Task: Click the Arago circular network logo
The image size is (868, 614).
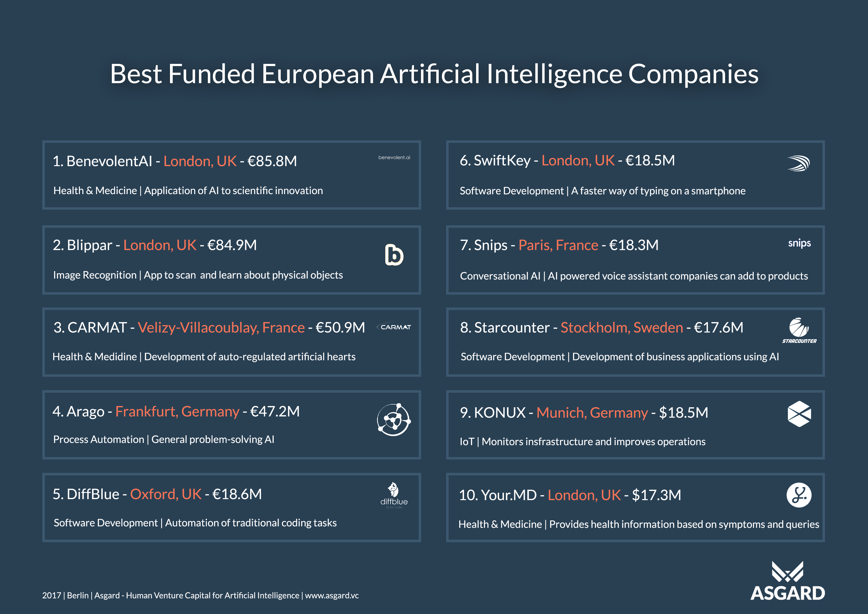Action: tap(394, 420)
